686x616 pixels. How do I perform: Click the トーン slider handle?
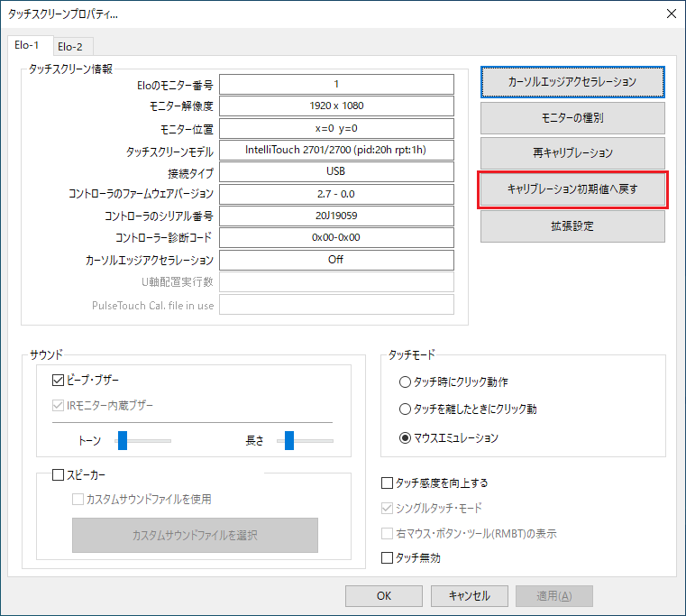coord(123,440)
